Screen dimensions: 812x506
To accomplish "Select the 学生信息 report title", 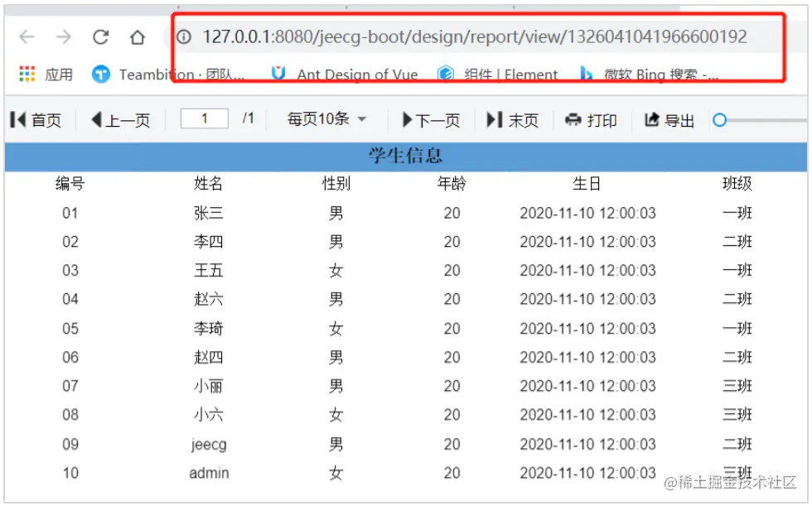I will tap(405, 156).
